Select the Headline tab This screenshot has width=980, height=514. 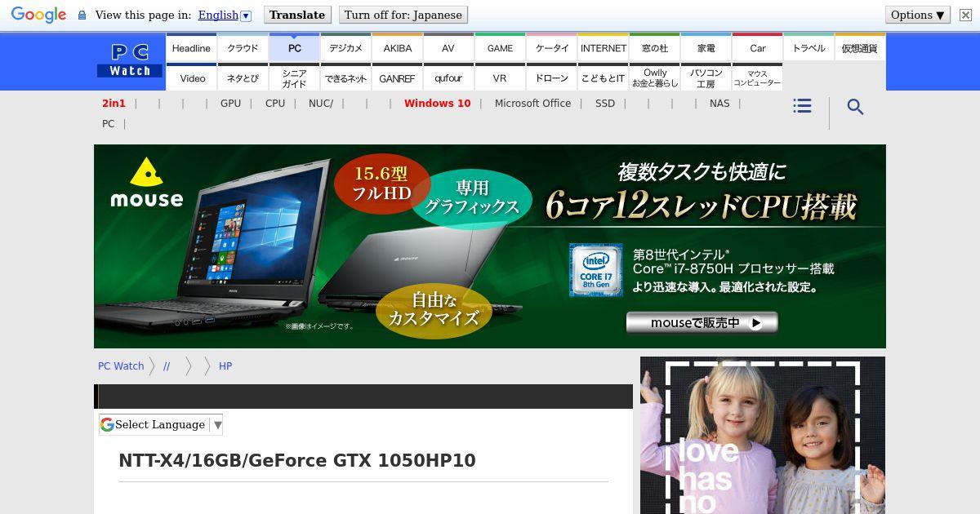click(191, 48)
